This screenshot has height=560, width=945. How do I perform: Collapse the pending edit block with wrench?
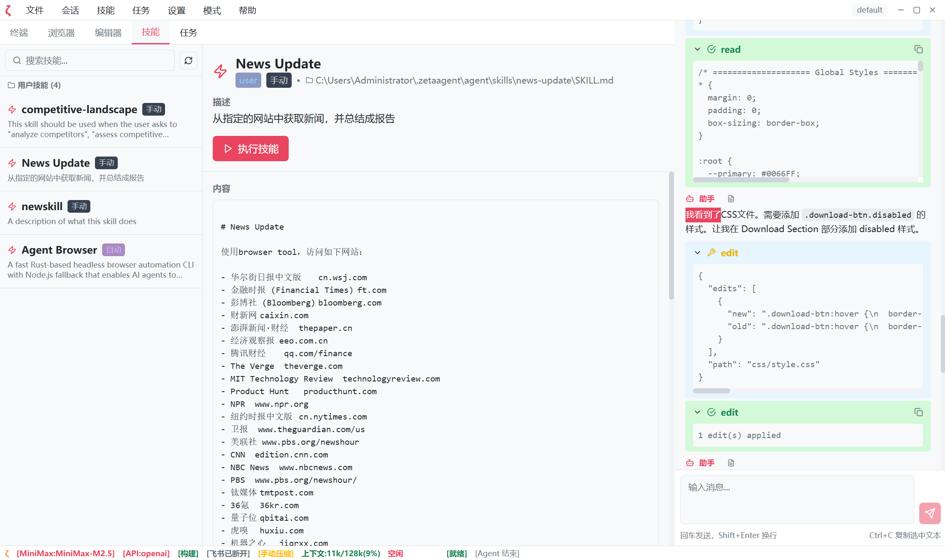[x=697, y=253]
